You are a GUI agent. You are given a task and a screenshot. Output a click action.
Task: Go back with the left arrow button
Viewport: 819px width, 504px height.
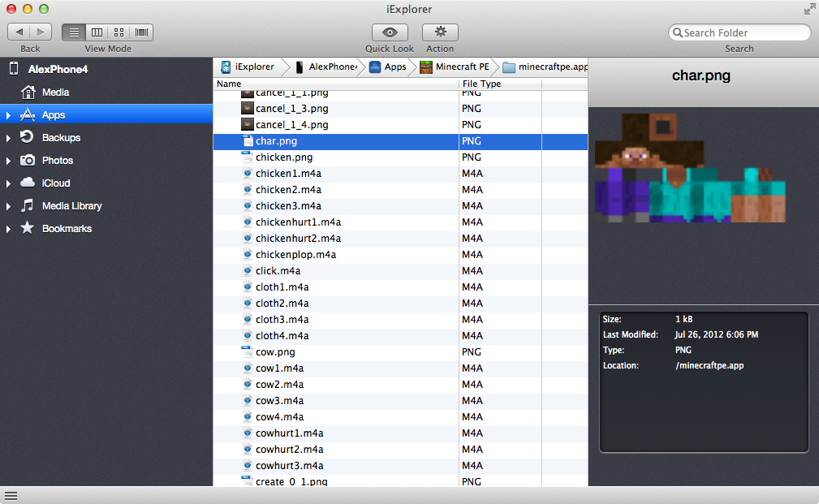[19, 32]
